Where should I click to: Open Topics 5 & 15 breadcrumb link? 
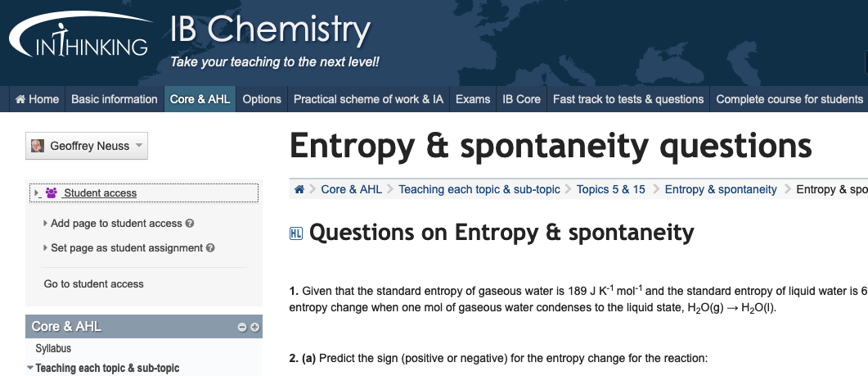pos(610,189)
